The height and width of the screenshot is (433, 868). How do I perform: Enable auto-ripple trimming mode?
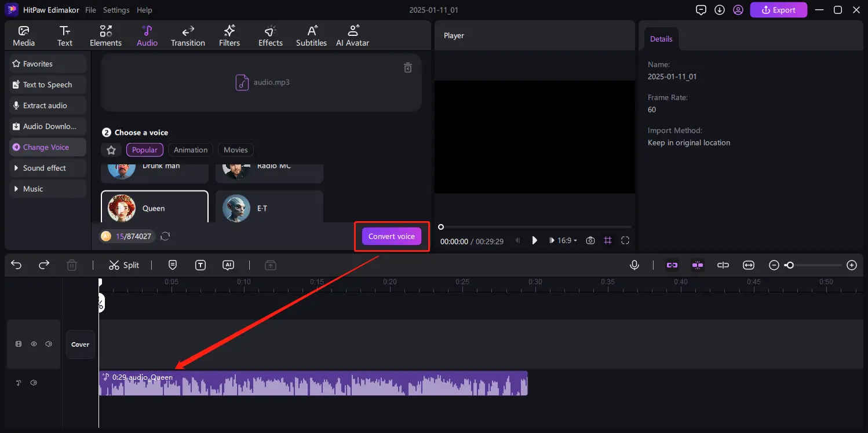tap(698, 265)
